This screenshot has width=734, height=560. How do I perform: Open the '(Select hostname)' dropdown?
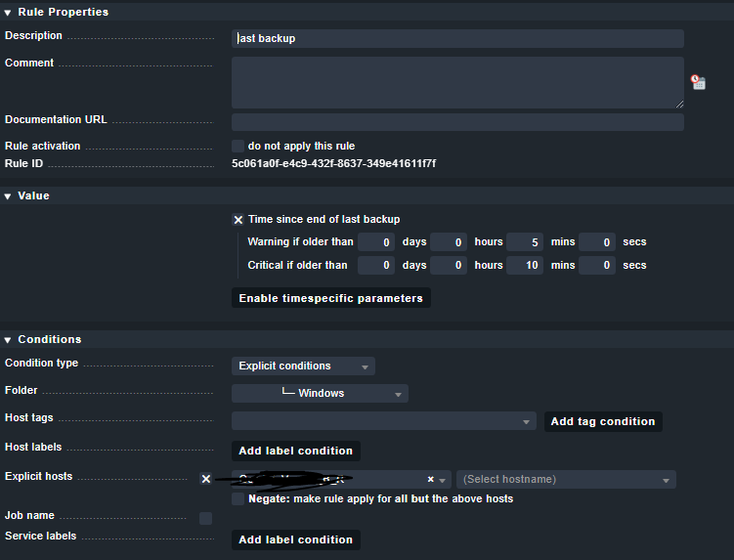[x=566, y=480]
